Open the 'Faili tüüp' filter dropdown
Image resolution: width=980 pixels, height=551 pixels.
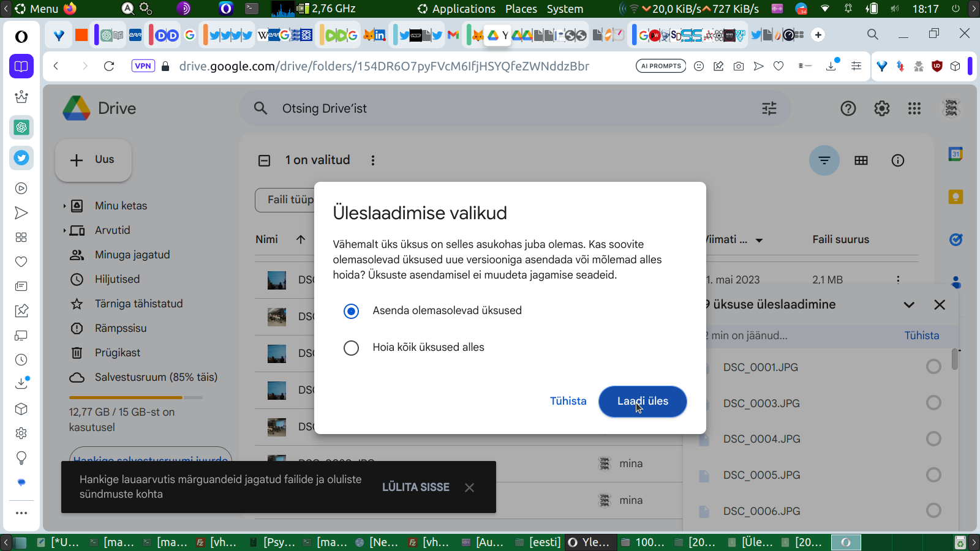point(285,200)
